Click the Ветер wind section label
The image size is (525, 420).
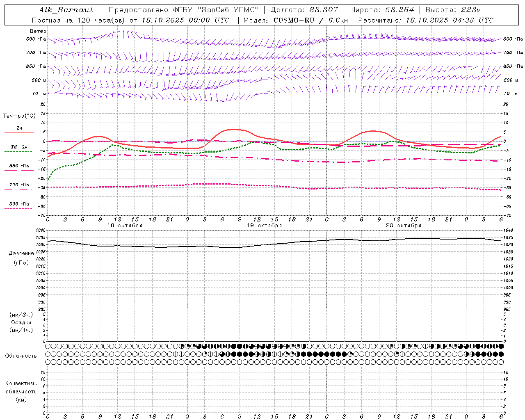tap(38, 31)
